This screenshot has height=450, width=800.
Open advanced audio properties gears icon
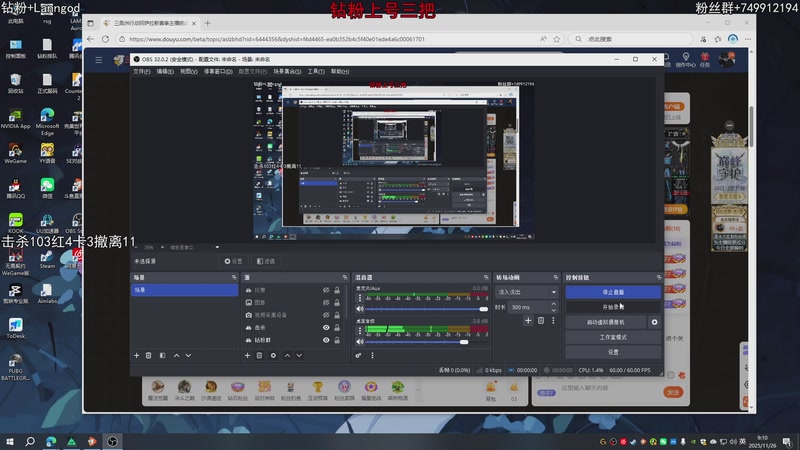point(358,355)
